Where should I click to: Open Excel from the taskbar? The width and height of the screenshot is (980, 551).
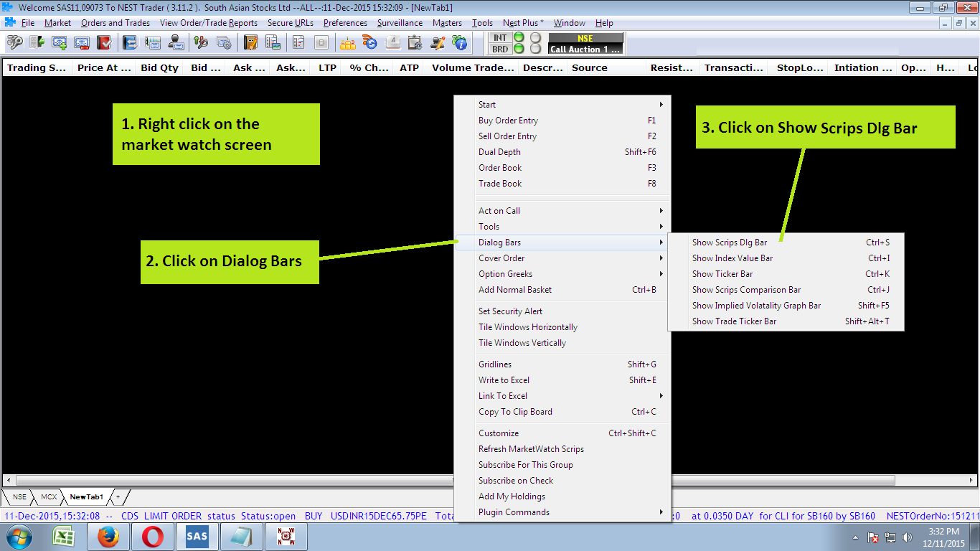[x=65, y=537]
